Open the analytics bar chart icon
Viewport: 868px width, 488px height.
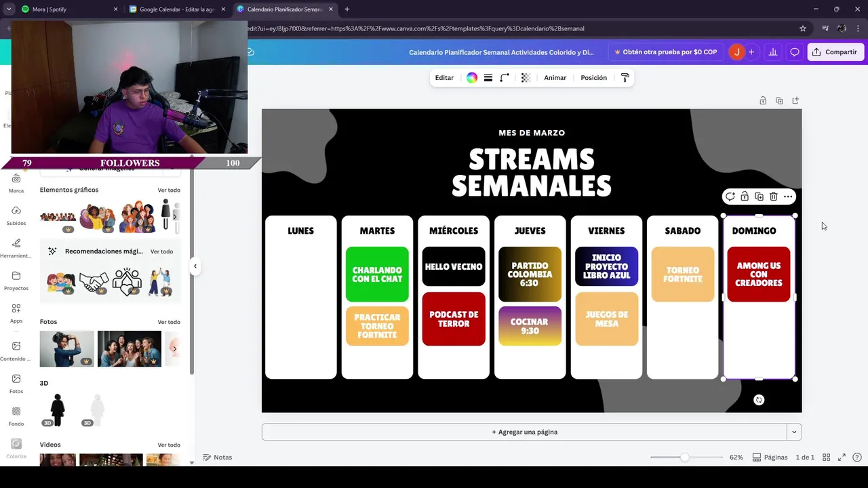772,52
